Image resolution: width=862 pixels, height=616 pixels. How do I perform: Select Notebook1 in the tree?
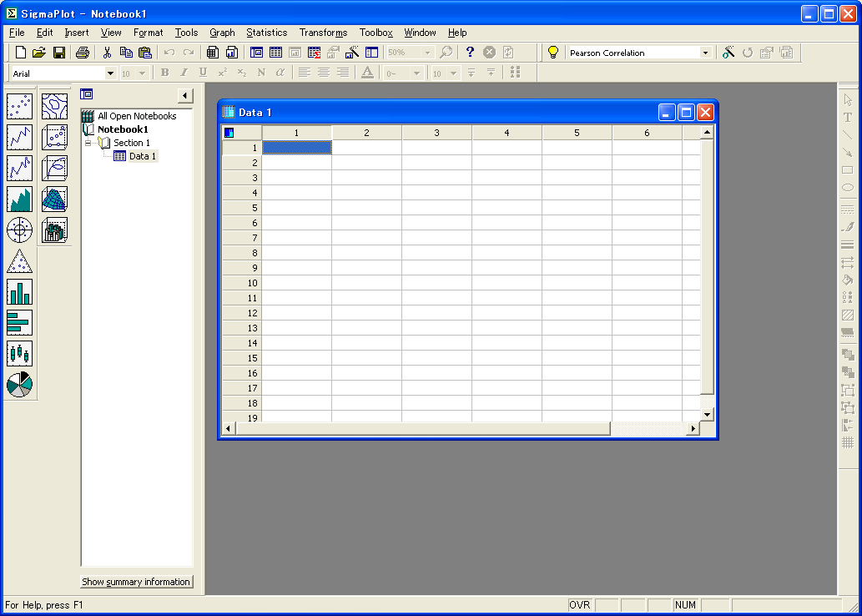pos(123,129)
